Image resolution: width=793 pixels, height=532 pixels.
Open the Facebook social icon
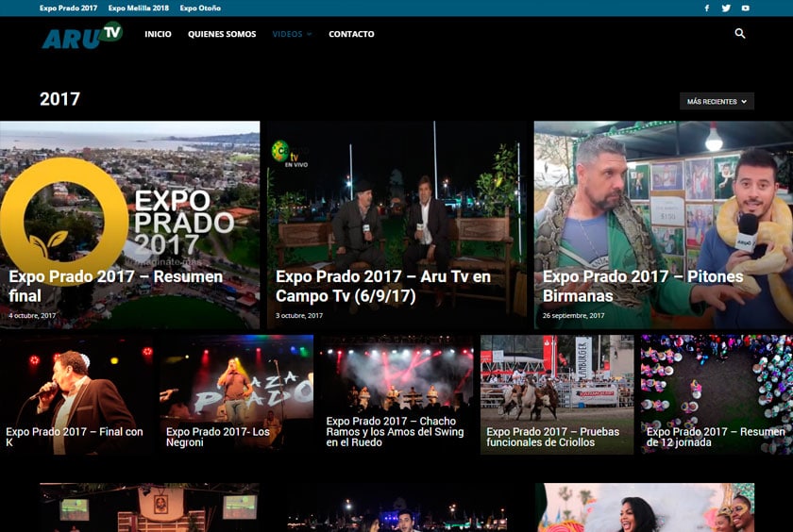[x=706, y=8]
